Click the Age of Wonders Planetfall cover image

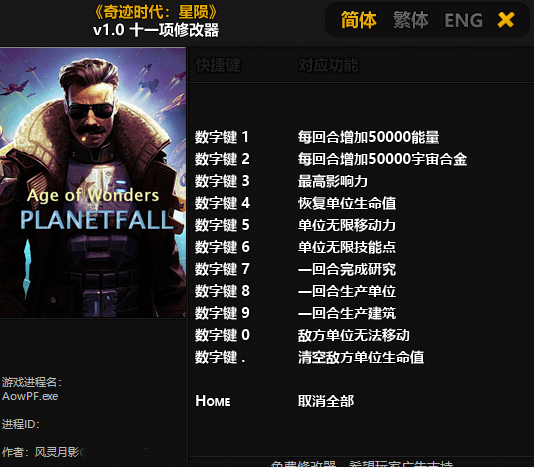pos(93,182)
